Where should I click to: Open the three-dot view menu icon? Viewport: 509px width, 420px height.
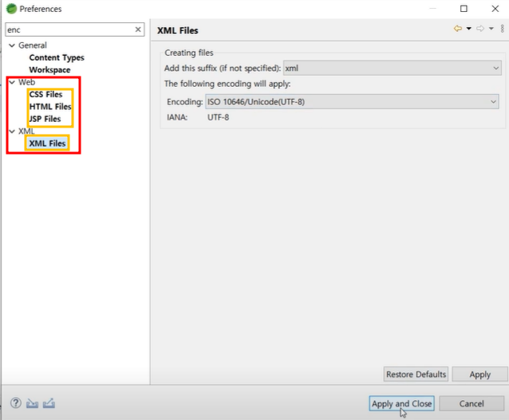pyautogui.click(x=502, y=29)
